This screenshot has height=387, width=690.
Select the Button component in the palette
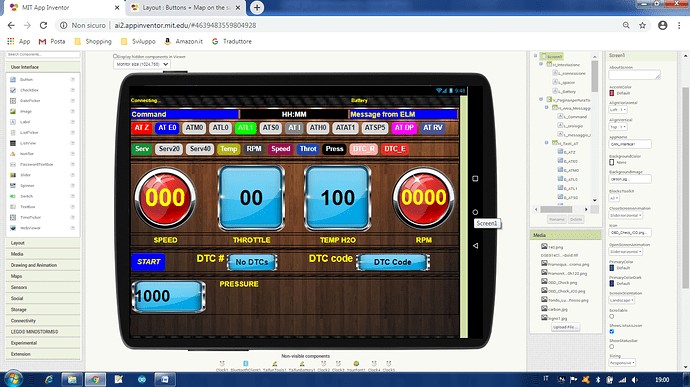point(26,80)
